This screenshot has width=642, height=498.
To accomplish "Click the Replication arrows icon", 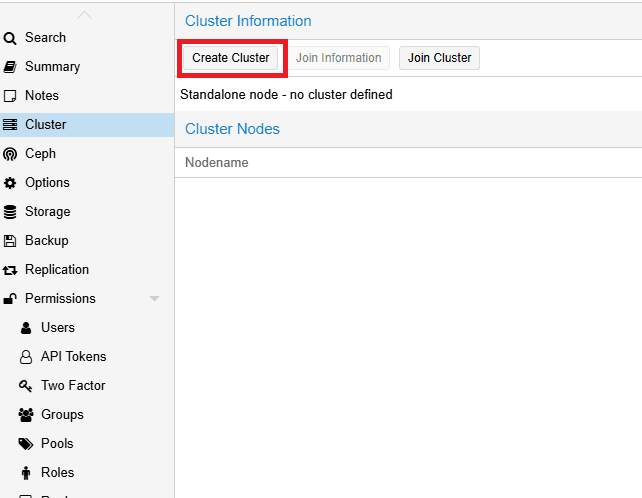I will 10,270.
